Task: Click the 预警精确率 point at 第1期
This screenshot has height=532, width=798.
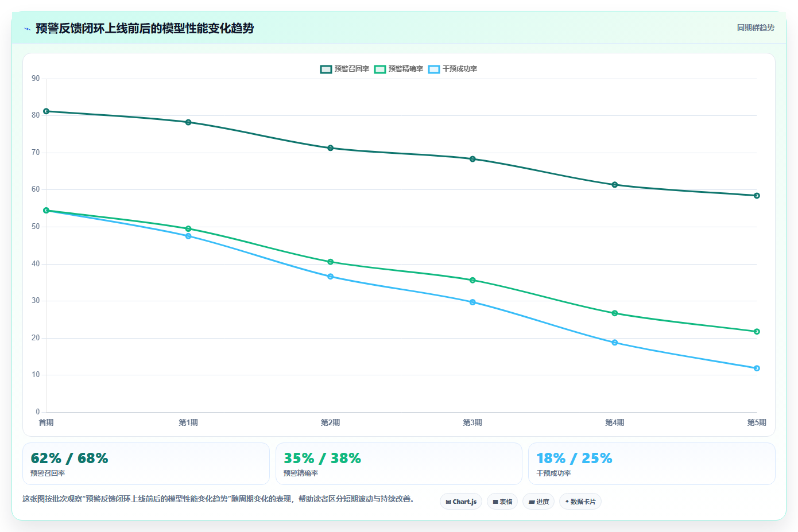Action: tap(188, 229)
